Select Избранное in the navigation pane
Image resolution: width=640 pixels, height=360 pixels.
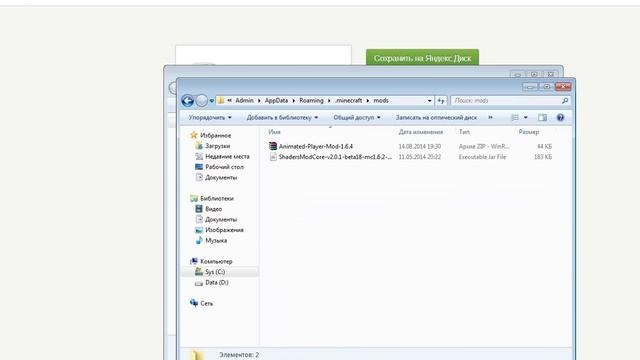tap(216, 136)
